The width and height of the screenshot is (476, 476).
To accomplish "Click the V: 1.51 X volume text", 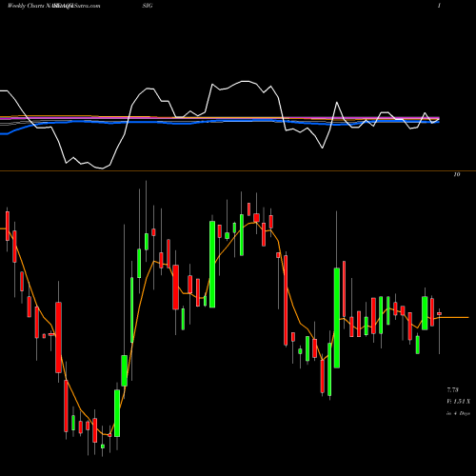I will pos(458,402).
